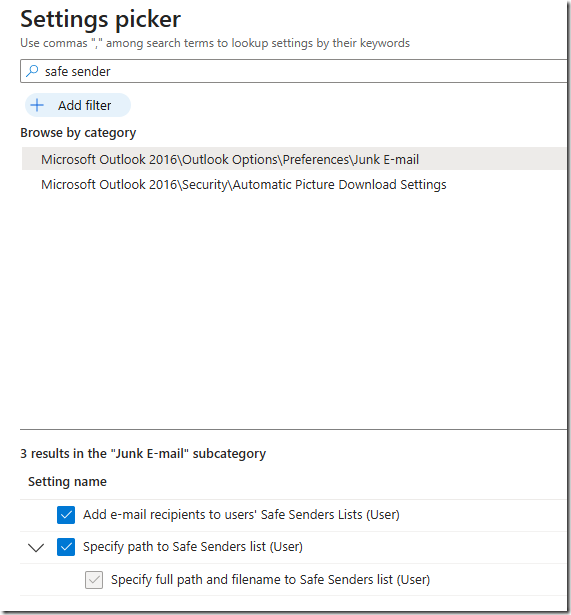Click the magnifier icon in search box
Image resolution: width=571 pixels, height=615 pixels.
[x=32, y=71]
